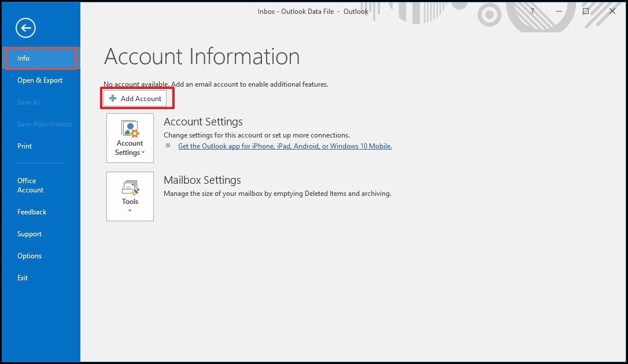This screenshot has height=364, width=628.
Task: Click the Mailbox Settings heading text
Action: click(202, 180)
